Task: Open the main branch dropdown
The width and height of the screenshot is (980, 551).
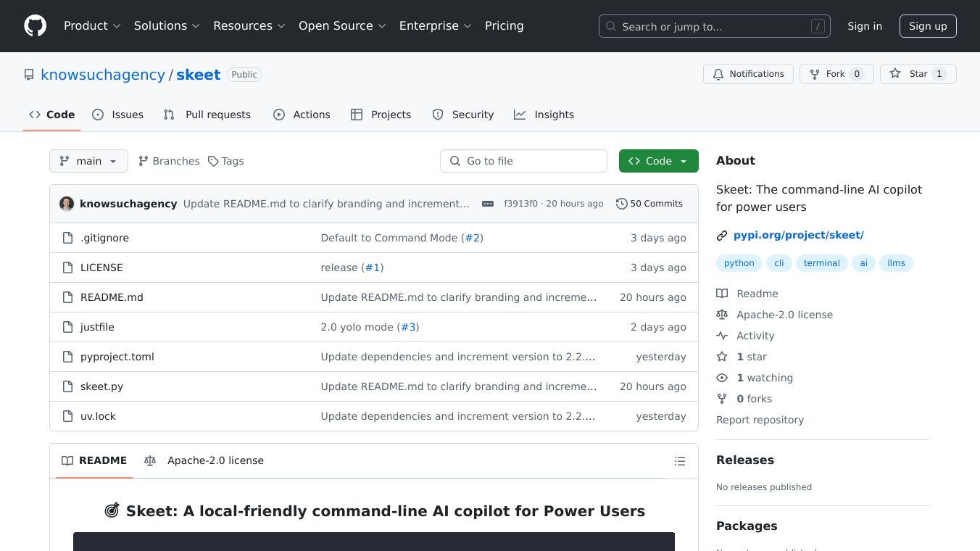Action: pos(88,161)
